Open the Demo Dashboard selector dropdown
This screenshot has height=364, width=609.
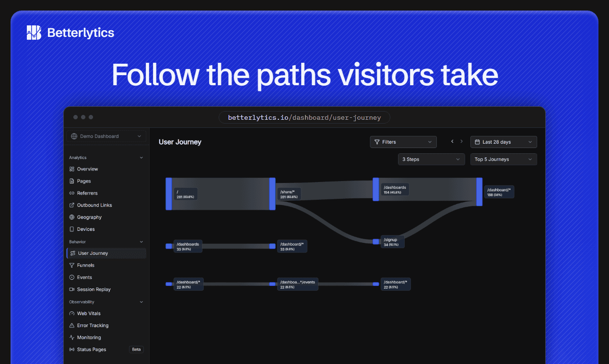click(106, 136)
